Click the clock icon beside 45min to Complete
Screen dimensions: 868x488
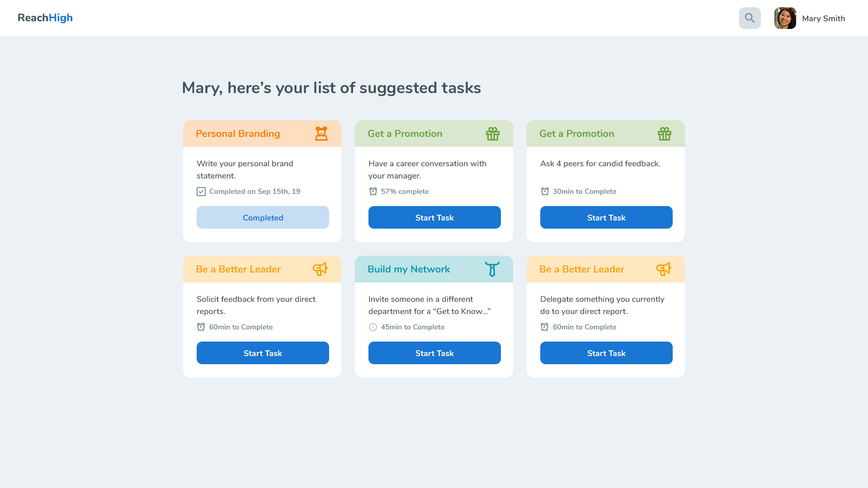(x=373, y=327)
